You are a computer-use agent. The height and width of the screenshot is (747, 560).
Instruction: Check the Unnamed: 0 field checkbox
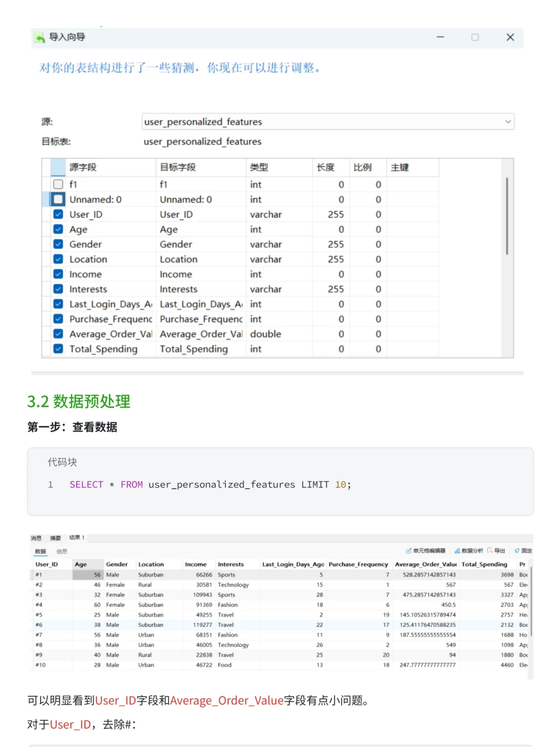pyautogui.click(x=58, y=199)
